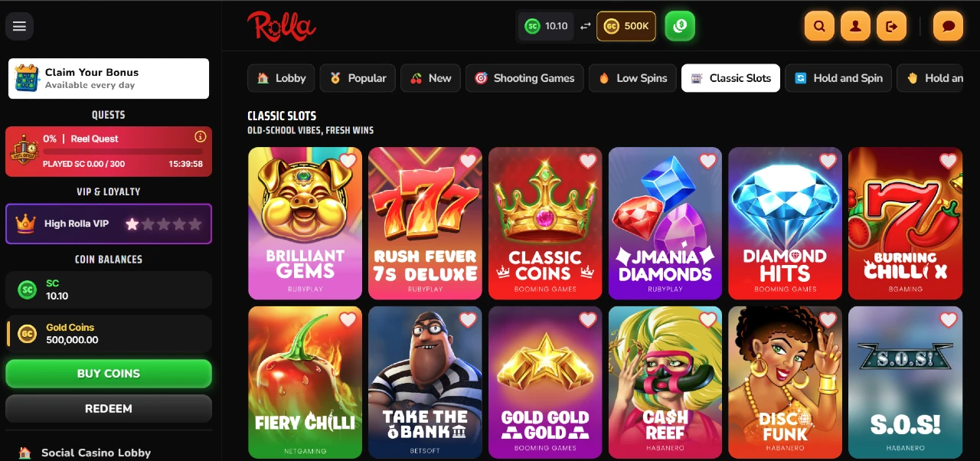
Task: Click the logout arrow icon
Action: [891, 26]
